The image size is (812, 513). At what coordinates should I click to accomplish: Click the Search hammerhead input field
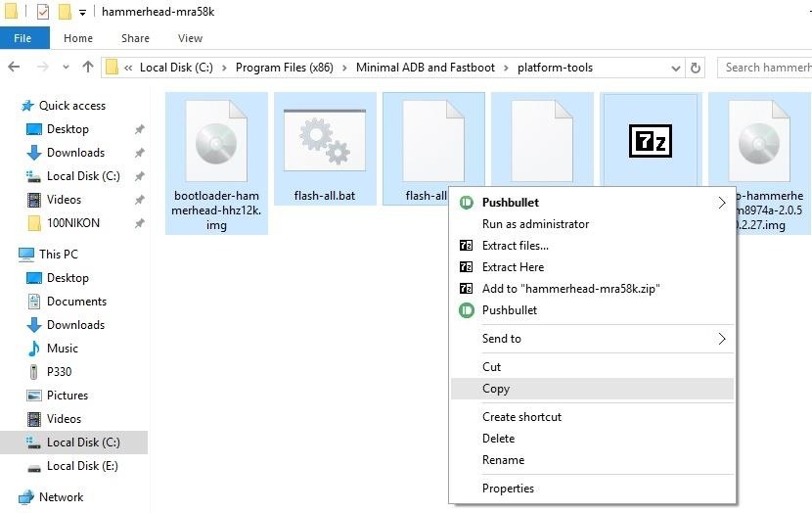click(765, 68)
